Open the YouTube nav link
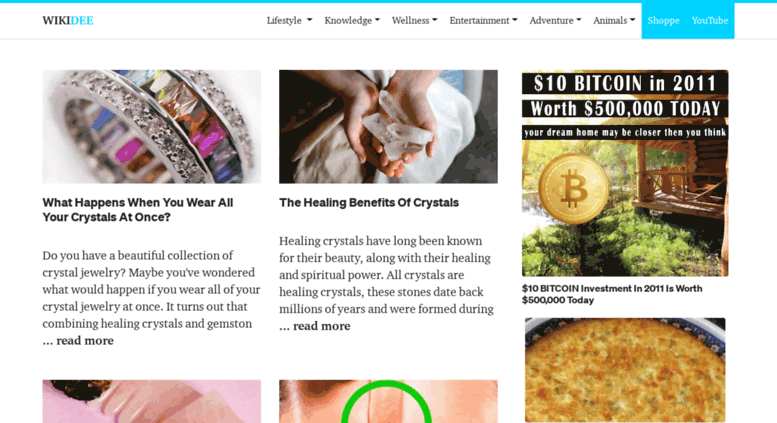 (710, 20)
